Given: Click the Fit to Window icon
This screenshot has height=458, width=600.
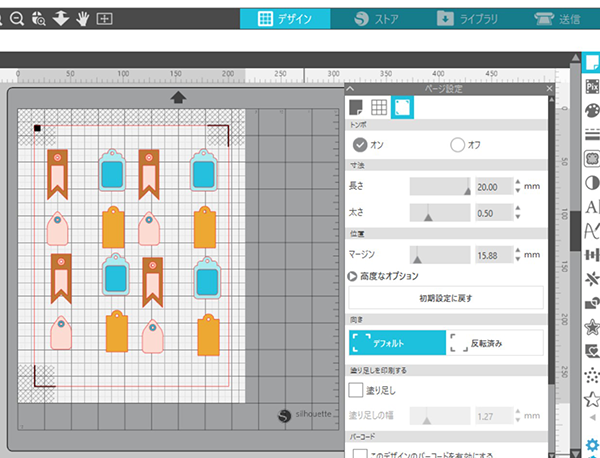Looking at the screenshot, I should (104, 18).
